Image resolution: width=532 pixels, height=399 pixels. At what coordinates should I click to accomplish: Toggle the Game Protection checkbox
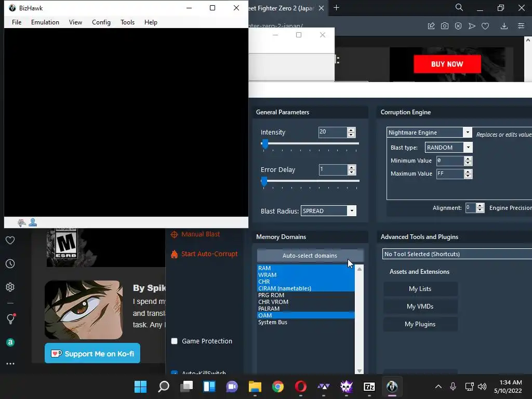coord(175,341)
